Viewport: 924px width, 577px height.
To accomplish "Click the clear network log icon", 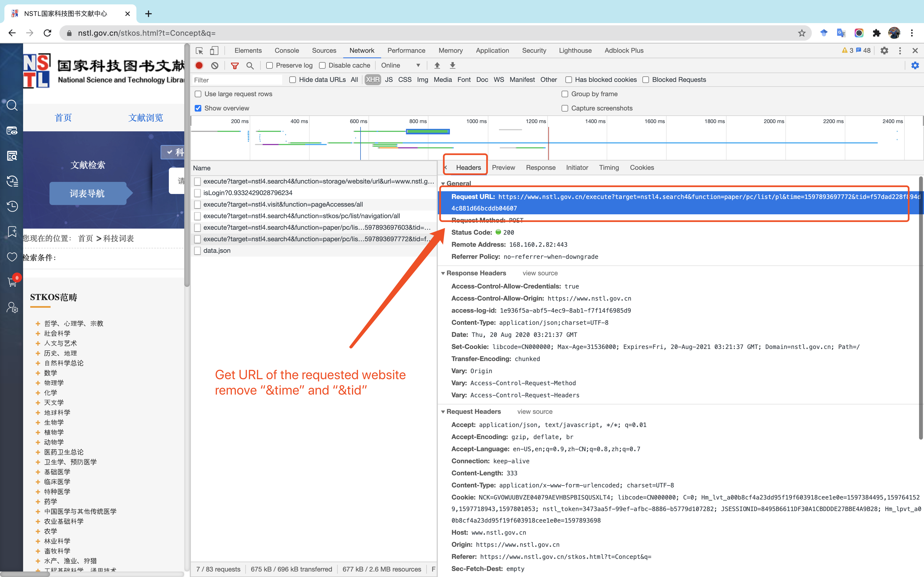I will 215,65.
